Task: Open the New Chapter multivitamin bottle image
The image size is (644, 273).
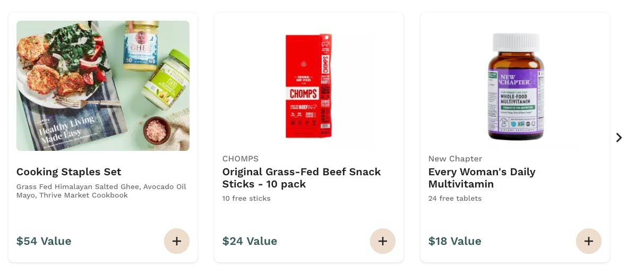Action: 516,87
